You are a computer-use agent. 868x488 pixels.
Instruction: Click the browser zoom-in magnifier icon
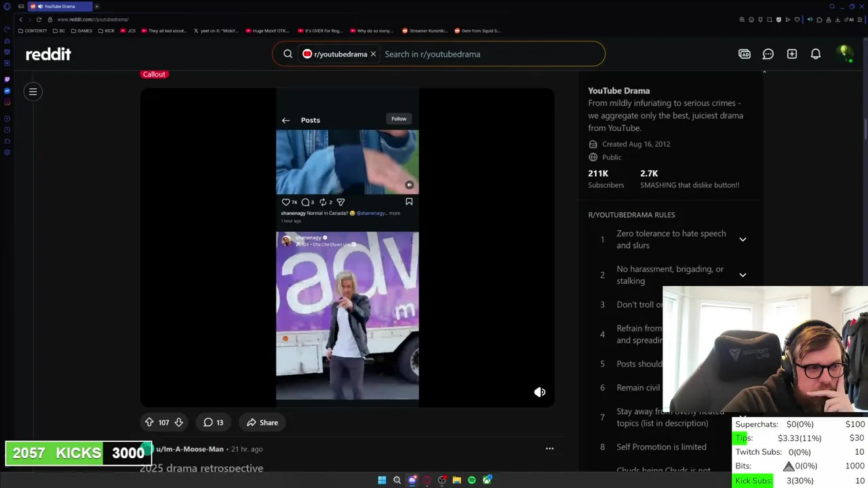(742, 20)
